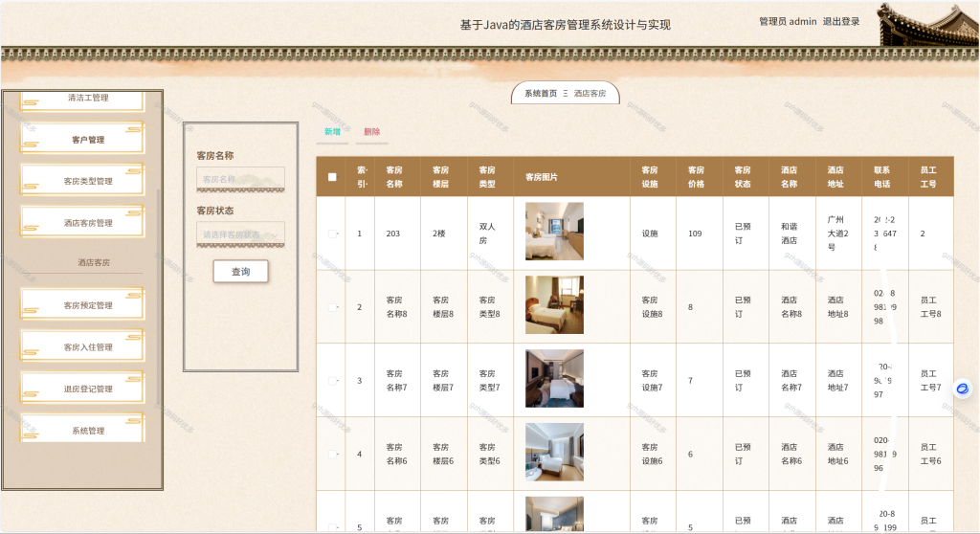This screenshot has width=980, height=534.
Task: Click the 新增 add button
Action: tap(332, 131)
